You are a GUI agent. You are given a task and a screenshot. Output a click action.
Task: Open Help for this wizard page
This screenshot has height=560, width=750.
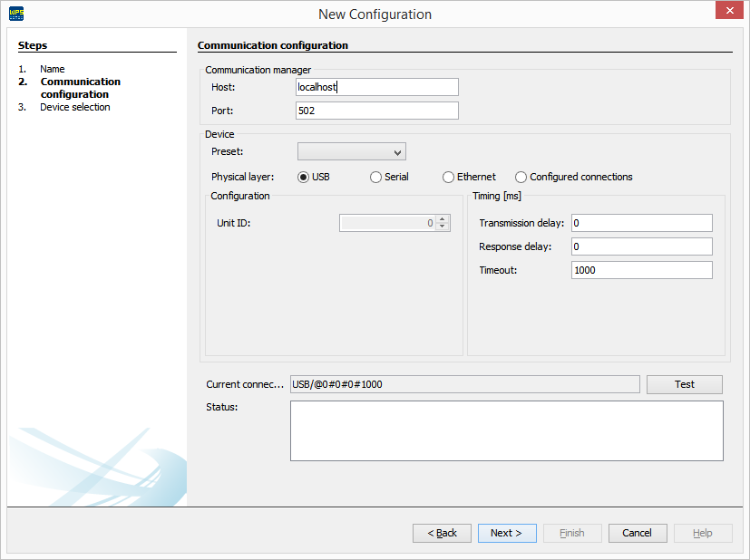pos(702,533)
